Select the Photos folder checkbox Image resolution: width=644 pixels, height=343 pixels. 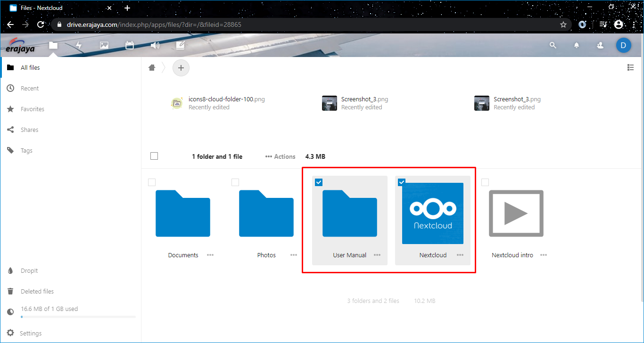(235, 182)
